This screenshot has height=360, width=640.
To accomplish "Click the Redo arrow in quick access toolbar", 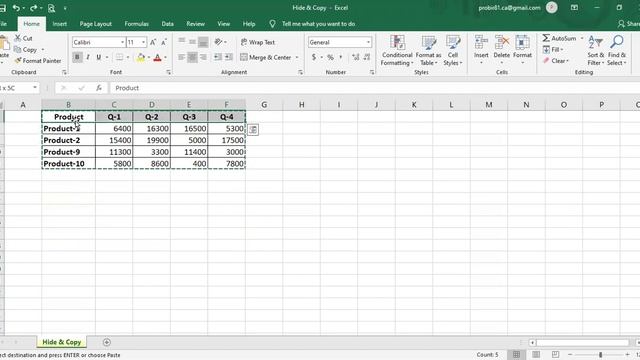I will click(33, 8).
